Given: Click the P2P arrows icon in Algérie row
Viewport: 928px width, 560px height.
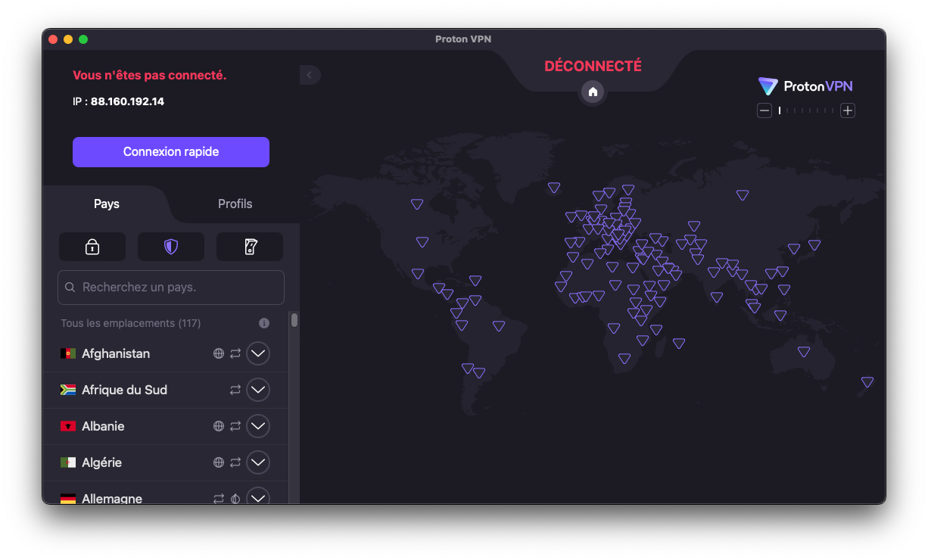Looking at the screenshot, I should [235, 462].
